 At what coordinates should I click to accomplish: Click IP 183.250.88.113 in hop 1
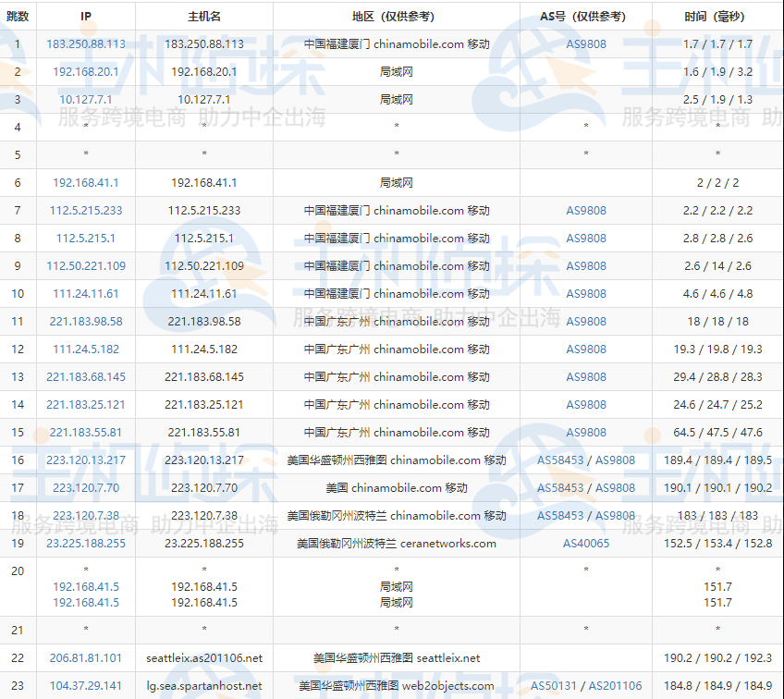(85, 43)
